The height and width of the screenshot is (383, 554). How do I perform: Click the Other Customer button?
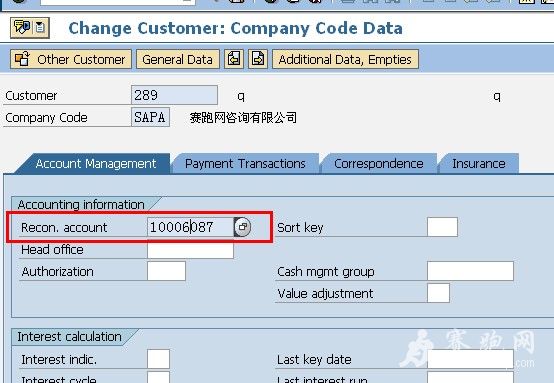coord(71,59)
